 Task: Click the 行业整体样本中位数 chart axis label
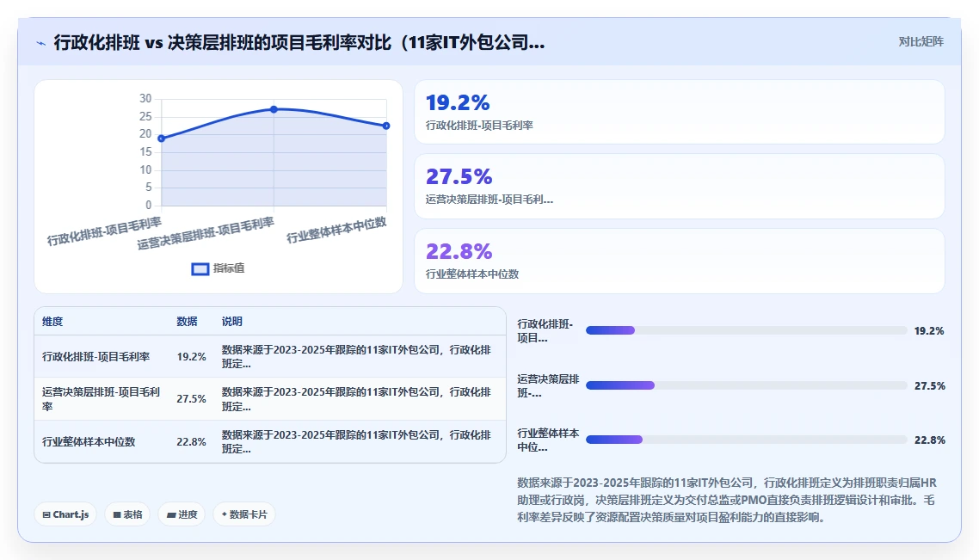tap(336, 230)
